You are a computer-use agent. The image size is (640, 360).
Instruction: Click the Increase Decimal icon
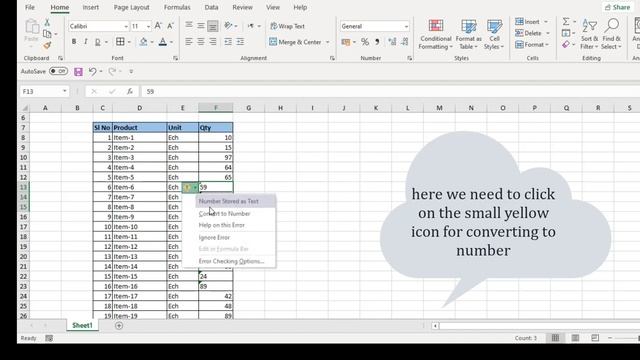(392, 42)
